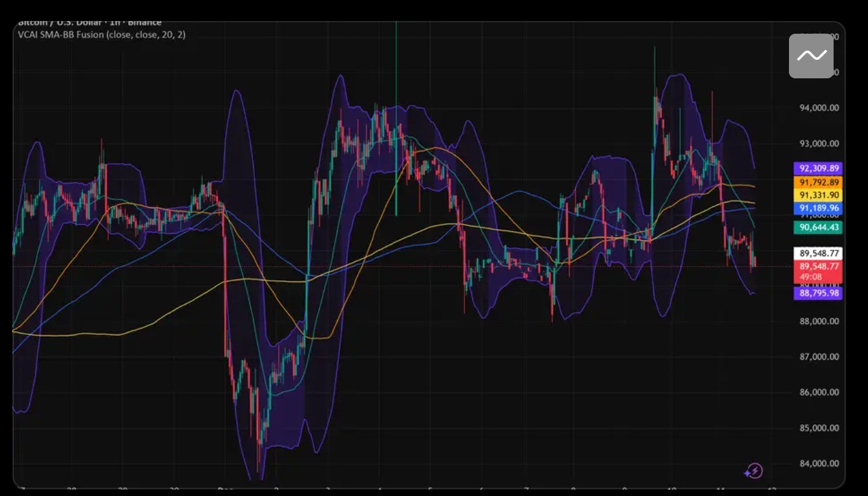The height and width of the screenshot is (496, 868).
Task: Click the purple lightning bolt icon
Action: point(753,471)
